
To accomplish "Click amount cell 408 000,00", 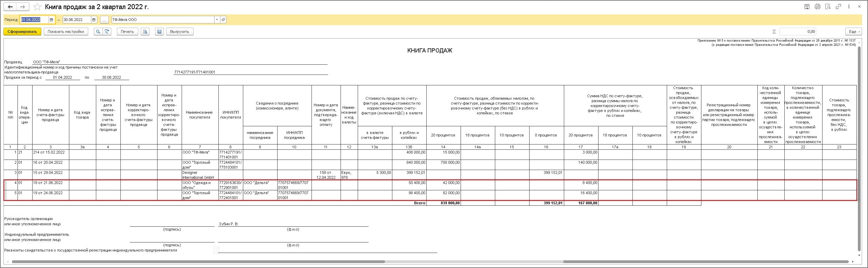I will click(409, 155).
